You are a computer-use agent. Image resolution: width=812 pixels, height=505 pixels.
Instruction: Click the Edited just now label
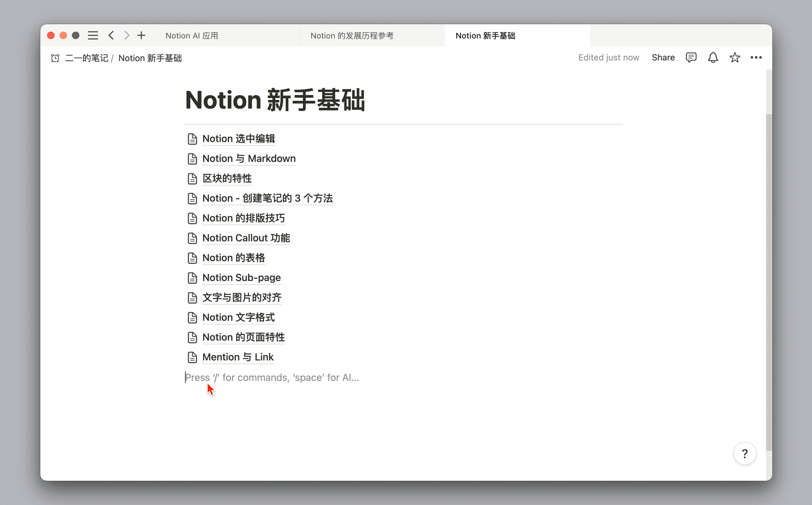click(608, 57)
